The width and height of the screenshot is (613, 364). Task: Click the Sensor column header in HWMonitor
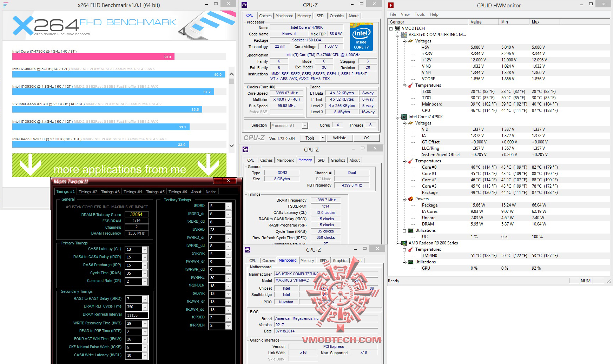[428, 22]
